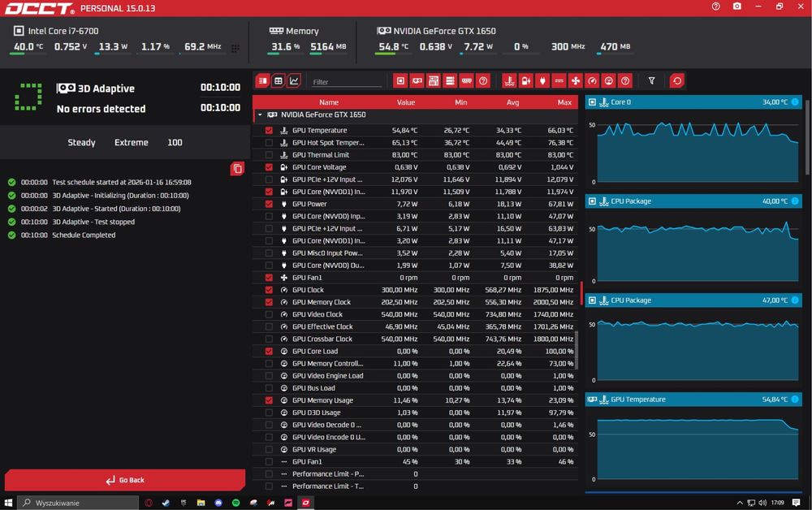Toggle the CPU hardware filter icon

[400, 80]
